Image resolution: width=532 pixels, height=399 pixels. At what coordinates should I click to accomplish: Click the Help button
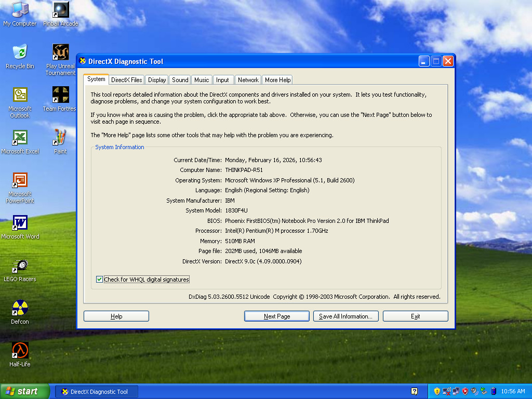(x=116, y=316)
